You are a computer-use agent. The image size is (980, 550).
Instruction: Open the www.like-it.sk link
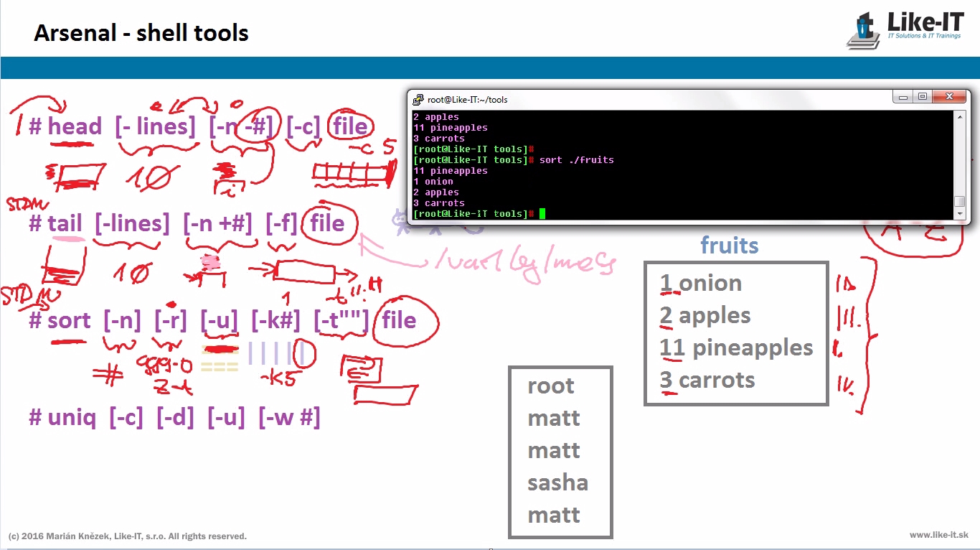click(x=938, y=535)
